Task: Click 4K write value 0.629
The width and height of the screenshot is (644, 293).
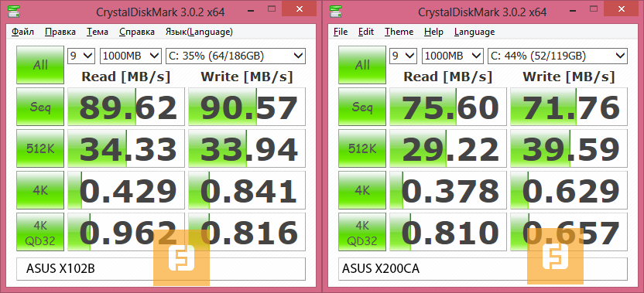Action: tap(569, 190)
